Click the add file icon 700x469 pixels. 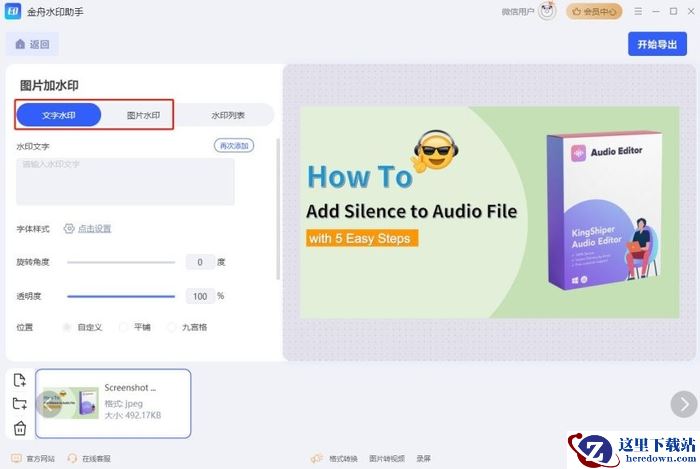click(x=20, y=380)
